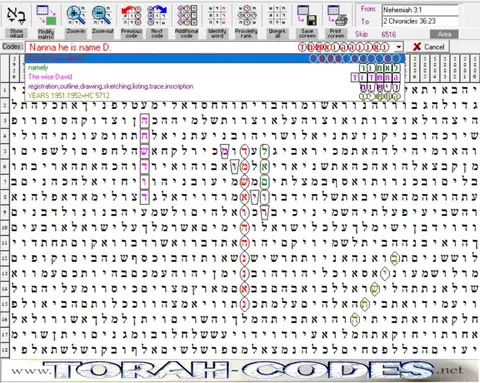Click row number 12 in matrix
The image size is (480, 383).
pyautogui.click(x=5, y=258)
